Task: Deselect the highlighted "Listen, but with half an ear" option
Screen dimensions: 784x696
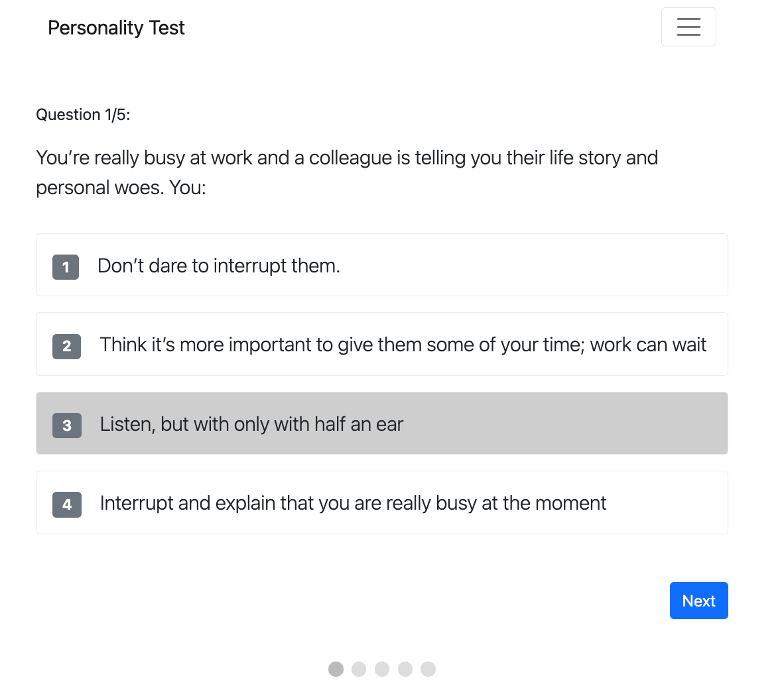Action: click(x=381, y=423)
